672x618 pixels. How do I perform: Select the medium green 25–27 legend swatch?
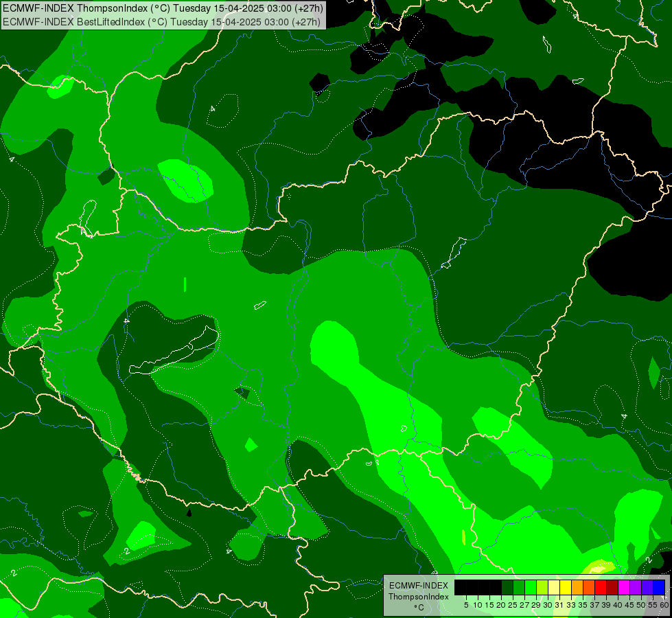(x=519, y=587)
